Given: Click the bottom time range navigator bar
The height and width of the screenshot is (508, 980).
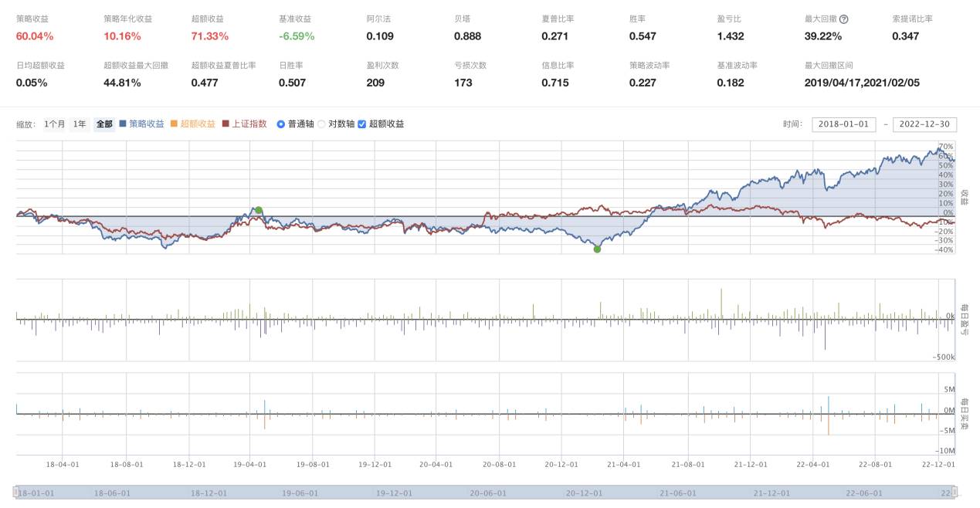Looking at the screenshot, I should click(485, 492).
